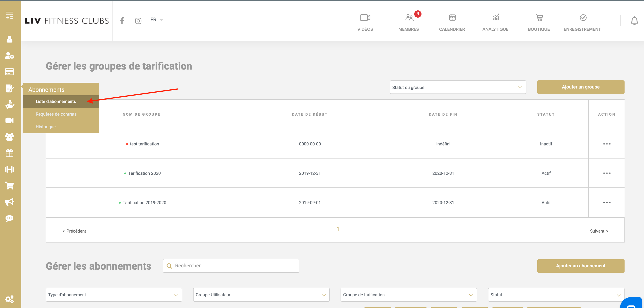
Task: Open the chat bubble sidebar icon
Action: click(x=9, y=218)
